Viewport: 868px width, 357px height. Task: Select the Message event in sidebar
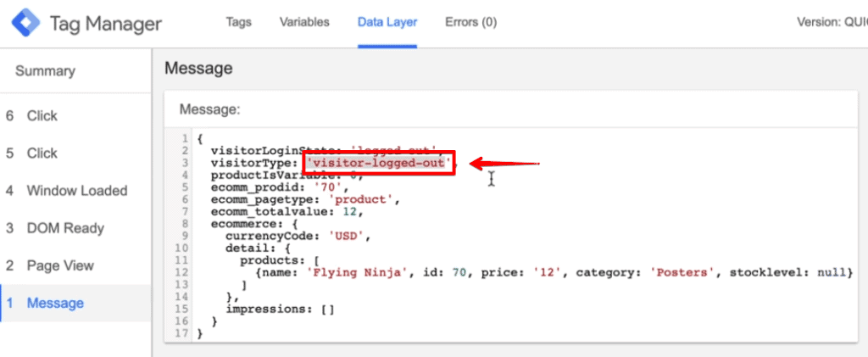click(x=55, y=303)
